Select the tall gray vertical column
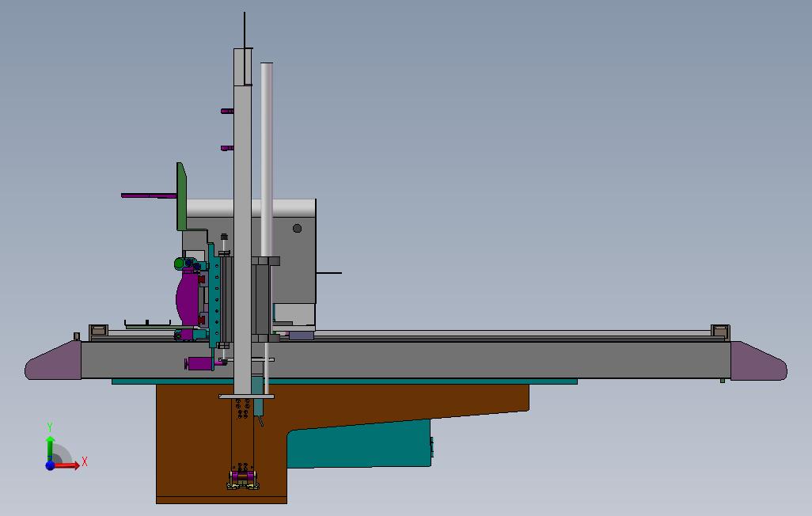The image size is (812, 516). pyautogui.click(x=242, y=222)
